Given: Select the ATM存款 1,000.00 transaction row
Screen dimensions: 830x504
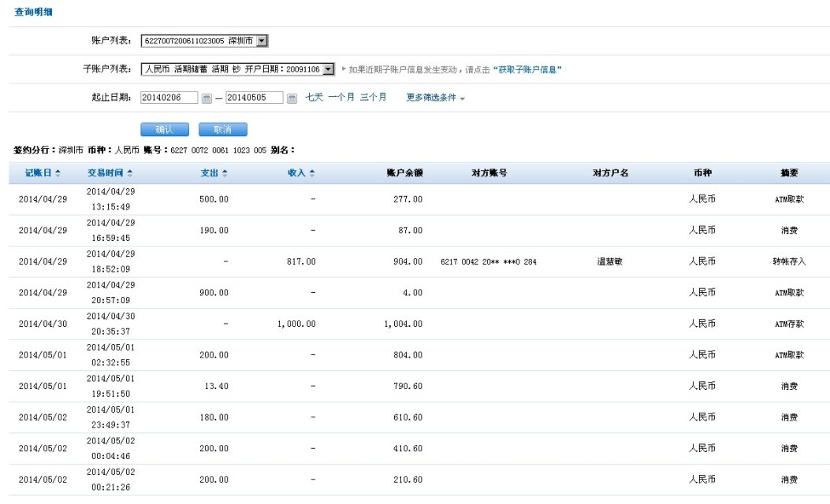Looking at the screenshot, I should point(415,324).
